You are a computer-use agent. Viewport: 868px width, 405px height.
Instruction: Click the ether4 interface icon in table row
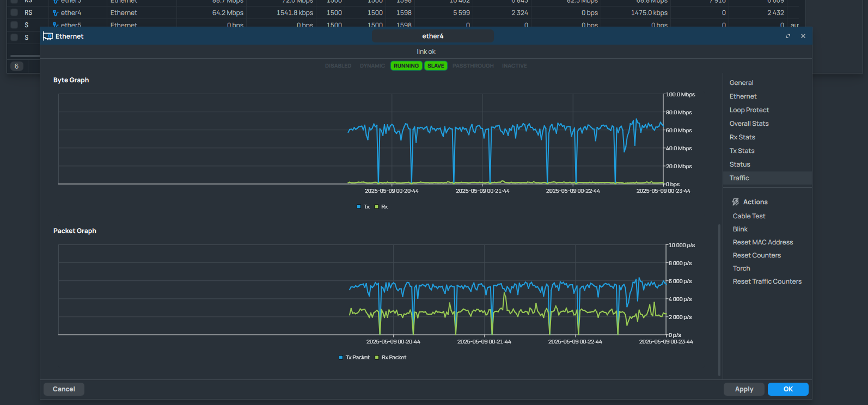[x=56, y=13]
